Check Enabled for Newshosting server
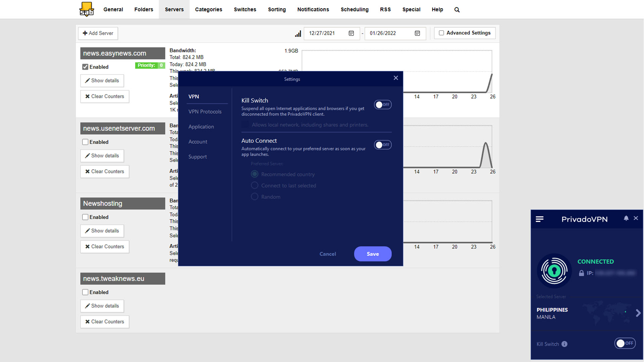 (x=85, y=217)
